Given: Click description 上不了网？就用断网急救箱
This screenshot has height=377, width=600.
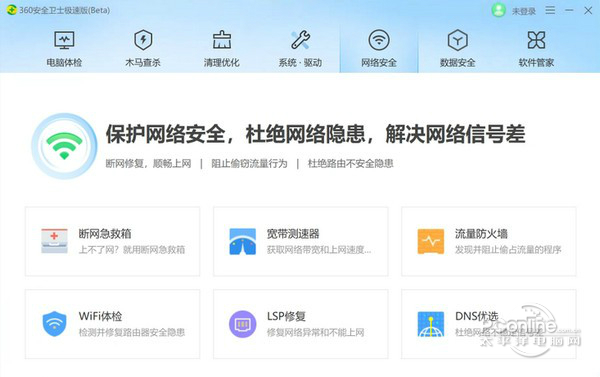Looking at the screenshot, I should pyautogui.click(x=132, y=250).
